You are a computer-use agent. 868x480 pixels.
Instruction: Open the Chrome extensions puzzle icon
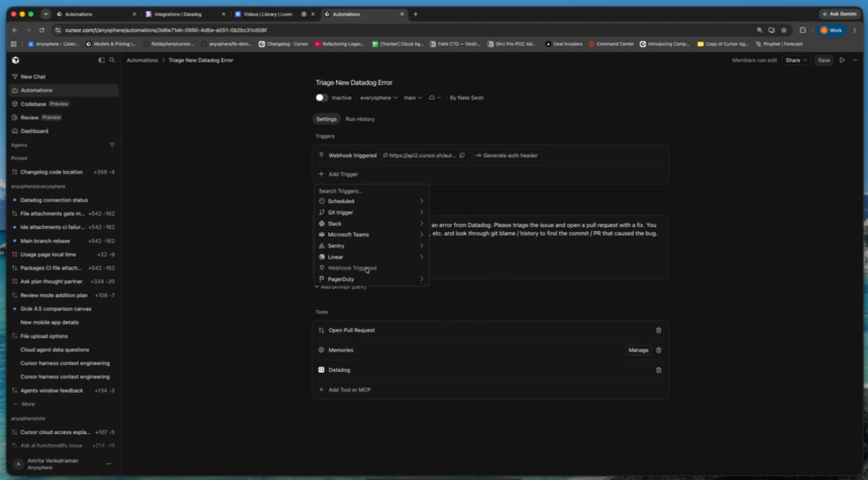(x=802, y=30)
